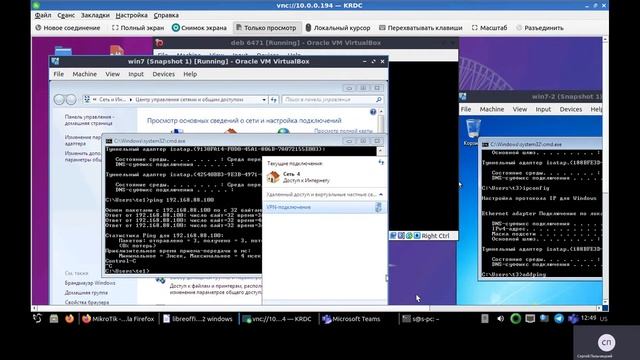Viewport: 640px width, 360px height.
Task: Click the refresh button beside the address bar
Action: click(x=273, y=100)
